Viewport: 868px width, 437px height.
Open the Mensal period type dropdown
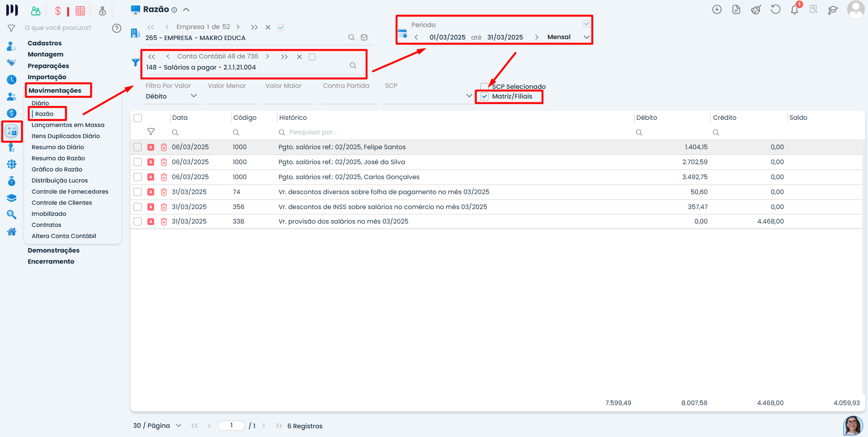[568, 37]
